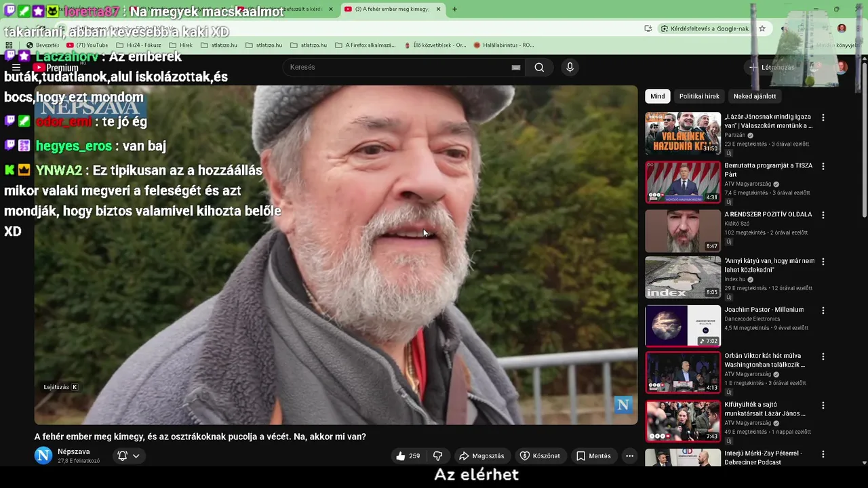
Task: Select the Neked ajánlott filter chip
Action: [755, 96]
